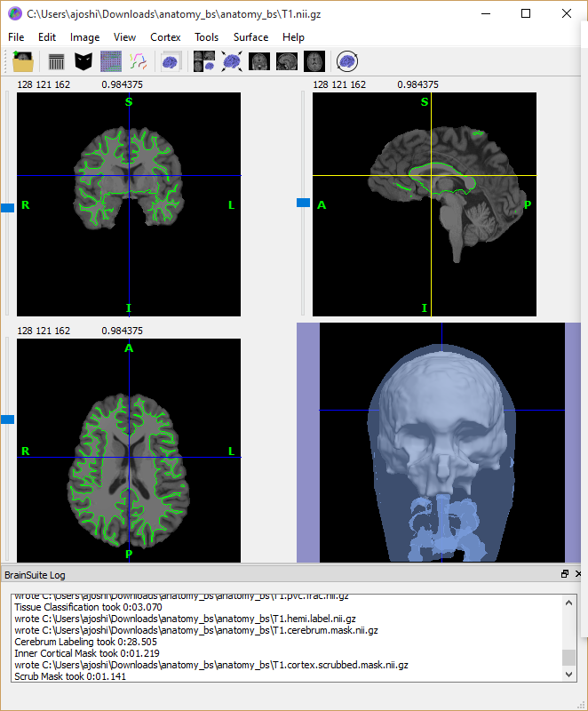The height and width of the screenshot is (711, 588).
Task: Click the coronal view slice slider handle
Action: coord(8,207)
